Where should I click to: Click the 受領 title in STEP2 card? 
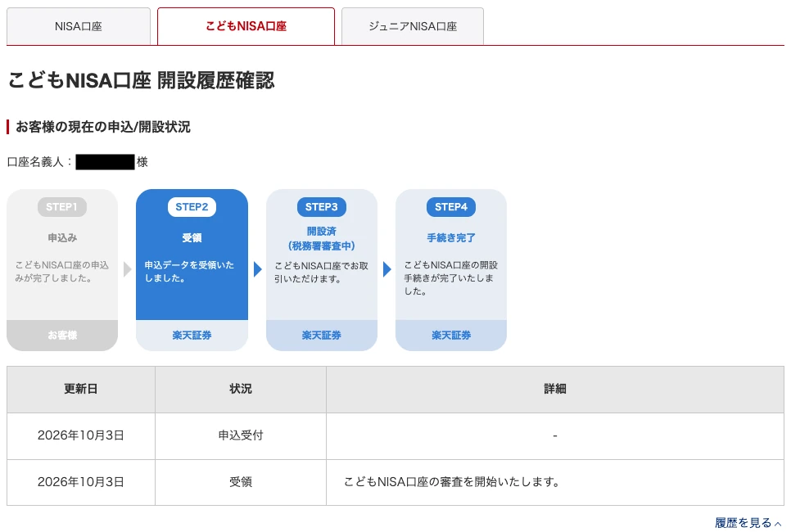coord(192,237)
